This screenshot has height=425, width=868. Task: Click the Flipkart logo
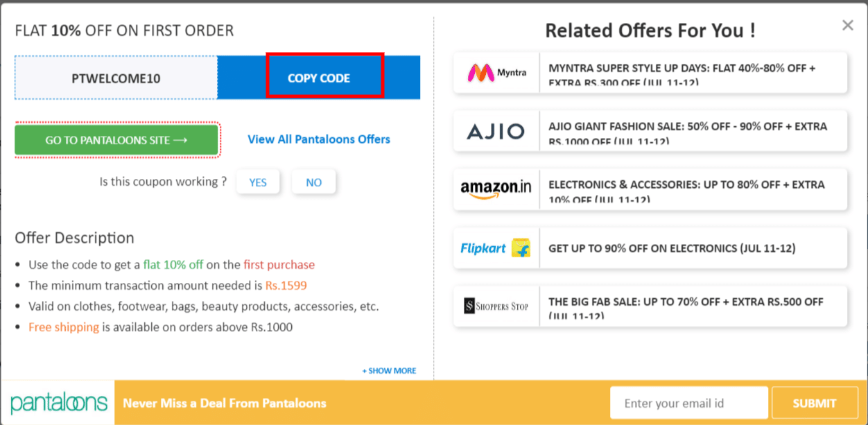tap(495, 248)
